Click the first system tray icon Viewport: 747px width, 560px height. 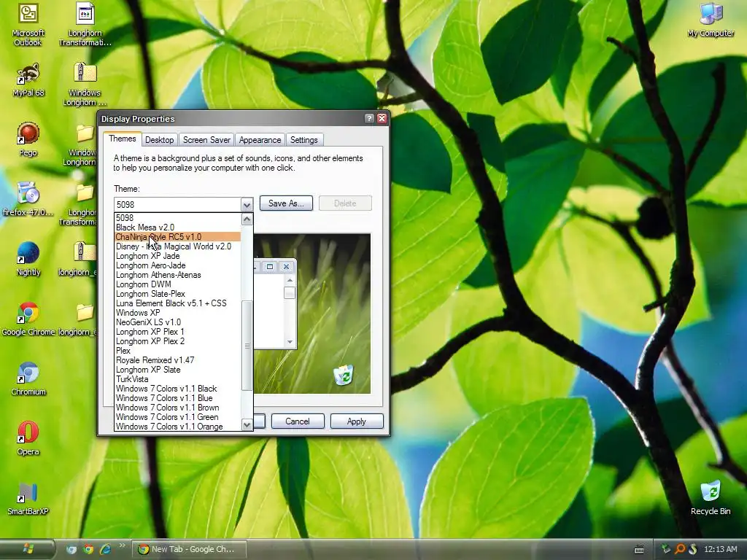pos(666,549)
